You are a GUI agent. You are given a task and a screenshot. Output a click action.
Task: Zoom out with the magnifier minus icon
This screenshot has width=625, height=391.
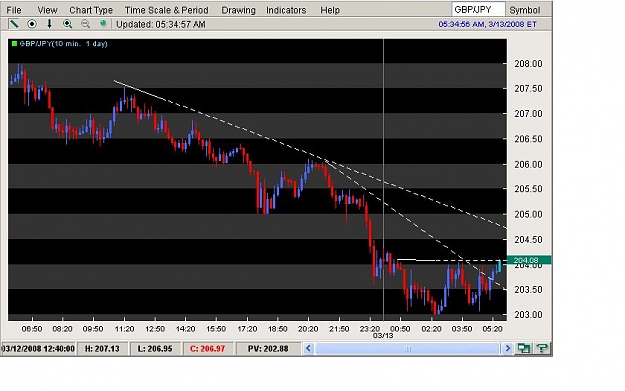pyautogui.click(x=85, y=24)
